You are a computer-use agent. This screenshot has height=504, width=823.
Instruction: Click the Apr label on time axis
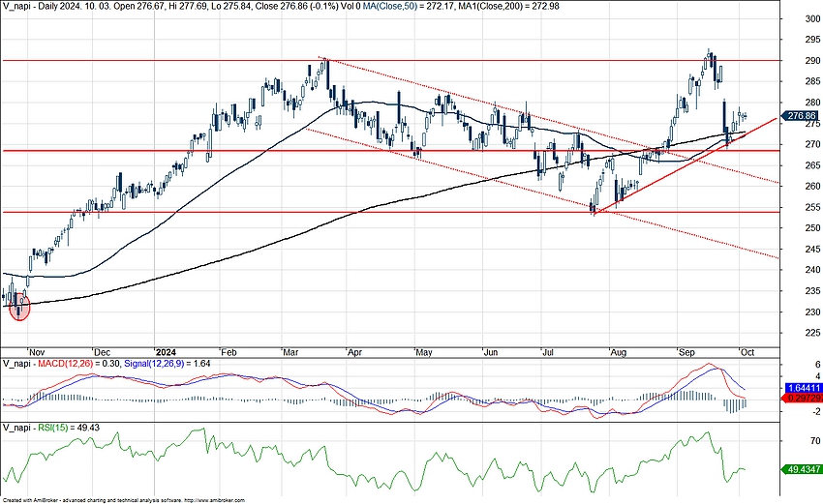[x=354, y=352]
